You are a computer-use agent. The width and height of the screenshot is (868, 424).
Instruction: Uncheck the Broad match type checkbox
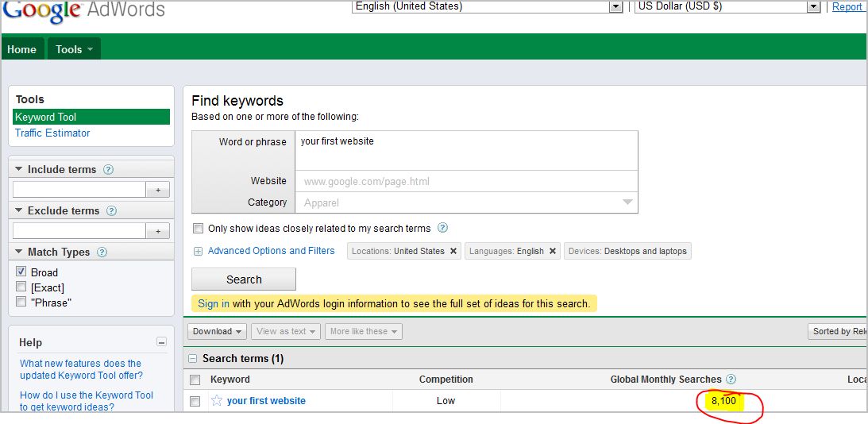click(21, 272)
